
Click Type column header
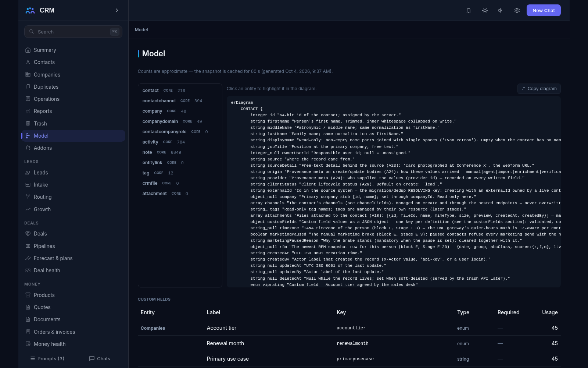(463, 312)
